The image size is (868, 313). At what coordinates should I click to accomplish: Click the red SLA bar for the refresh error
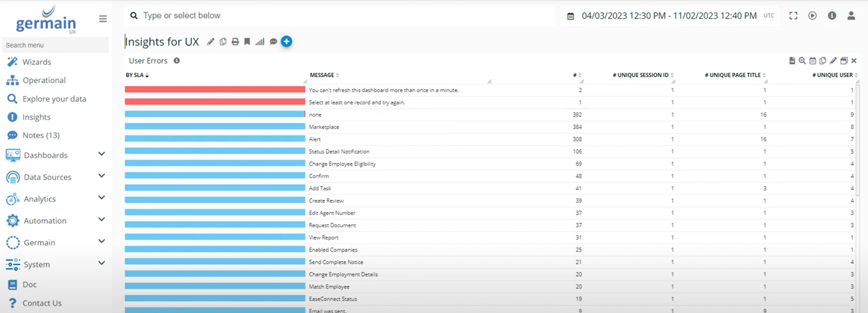215,89
